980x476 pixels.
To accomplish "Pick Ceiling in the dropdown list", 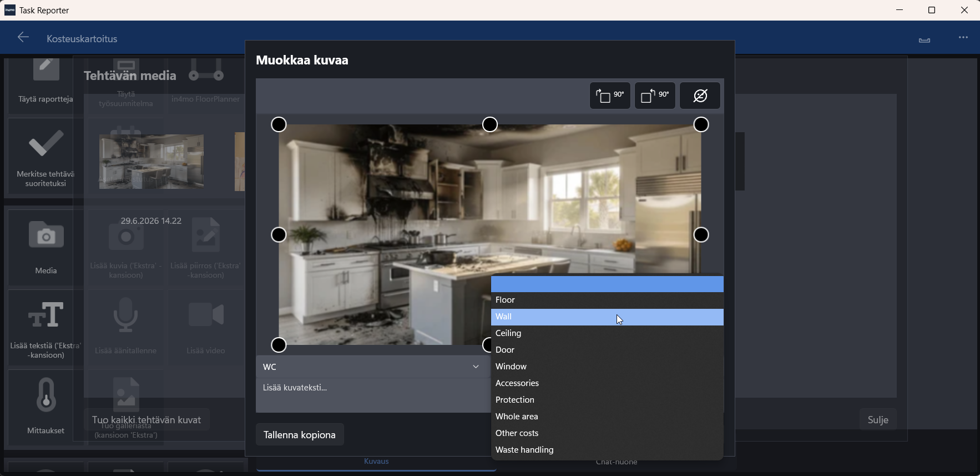I will 608,333.
